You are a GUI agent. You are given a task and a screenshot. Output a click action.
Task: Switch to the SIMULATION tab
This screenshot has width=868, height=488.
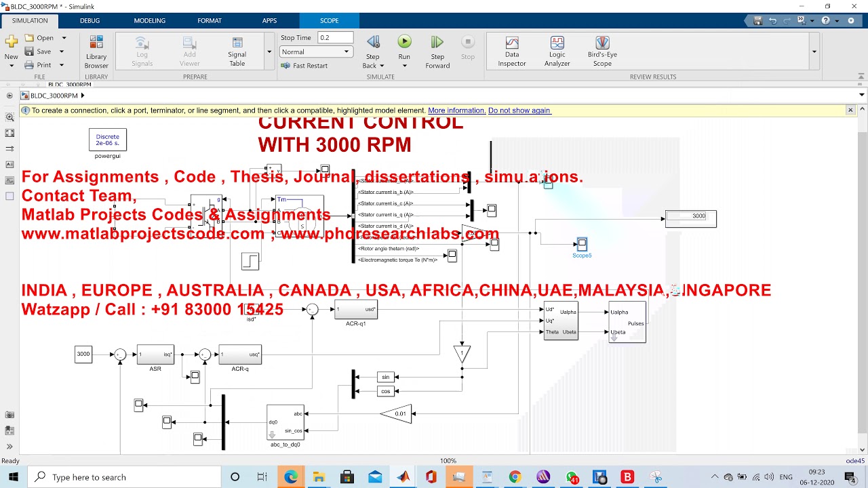click(30, 20)
